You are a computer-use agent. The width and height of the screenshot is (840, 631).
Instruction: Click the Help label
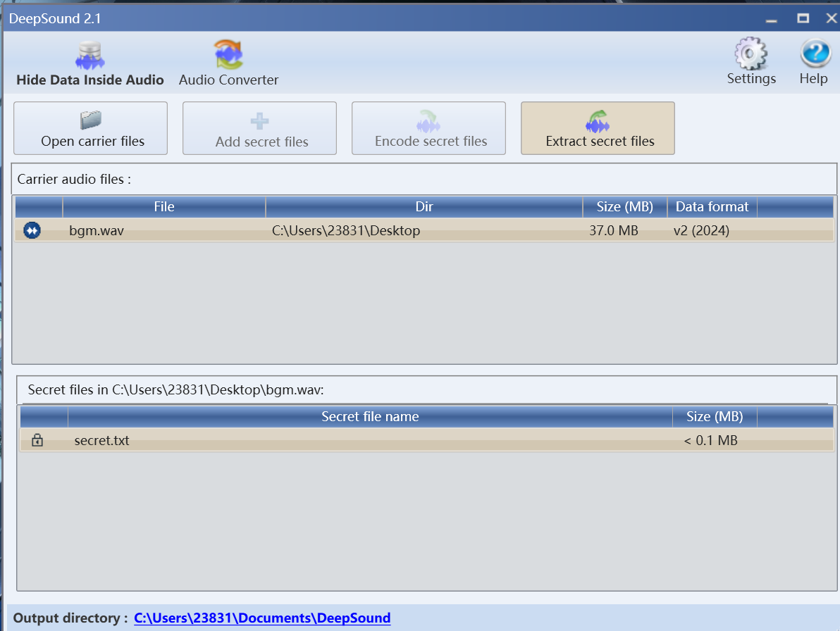pyautogui.click(x=813, y=79)
